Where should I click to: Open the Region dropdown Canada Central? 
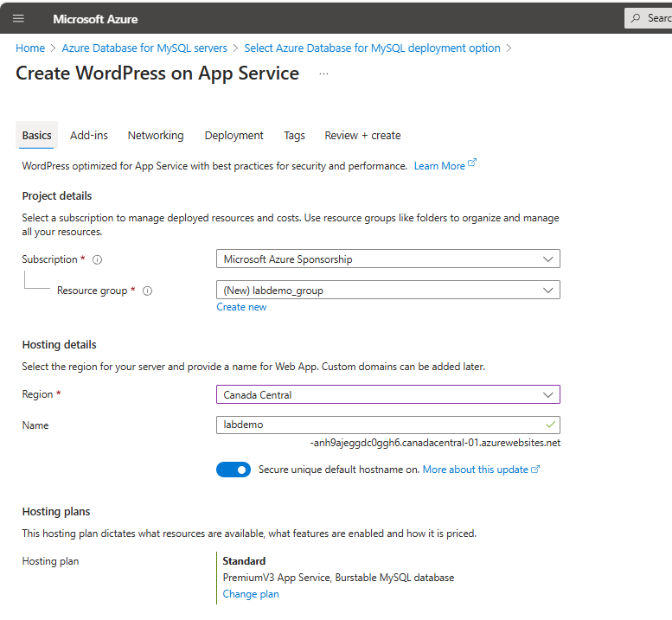(387, 394)
